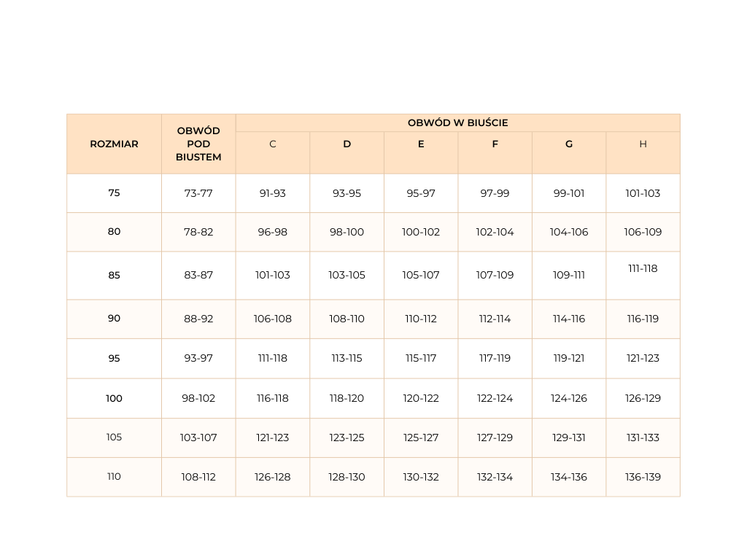
Task: Click the 93-97 underbust cell
Action: [x=198, y=358]
